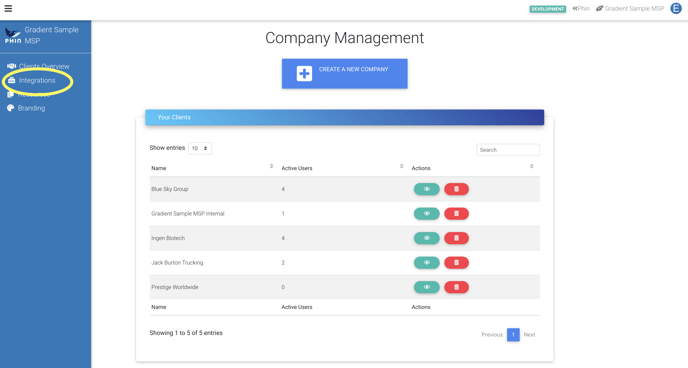Click Gradient Sample MSP in top bar
The image size is (688, 368).
[x=630, y=8]
